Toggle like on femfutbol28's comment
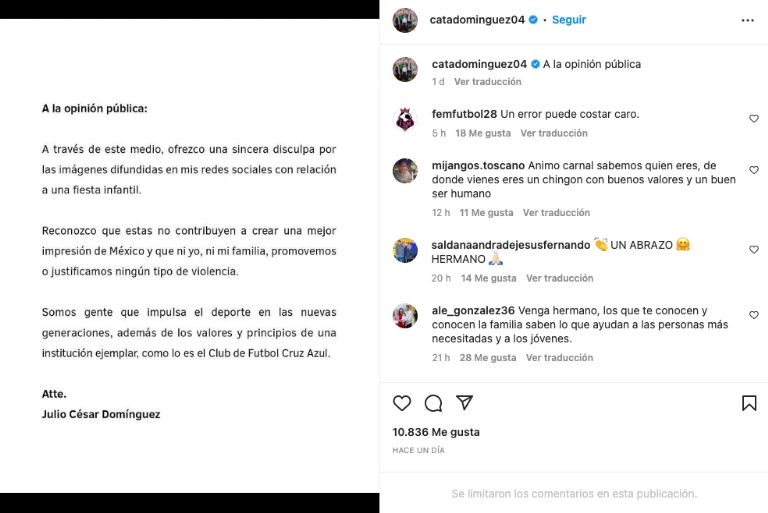768x513 pixels. [754, 119]
